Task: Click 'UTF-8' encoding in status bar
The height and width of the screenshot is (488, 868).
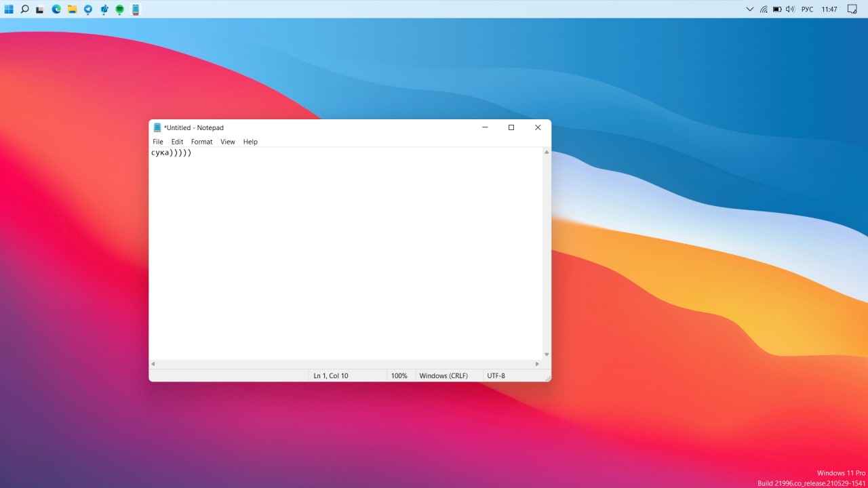Action: (496, 375)
